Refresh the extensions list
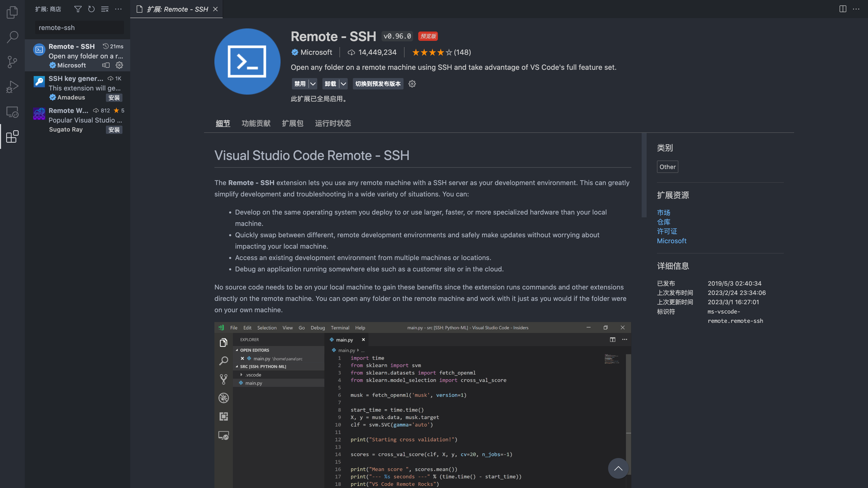This screenshot has height=488, width=868. pos(91,9)
